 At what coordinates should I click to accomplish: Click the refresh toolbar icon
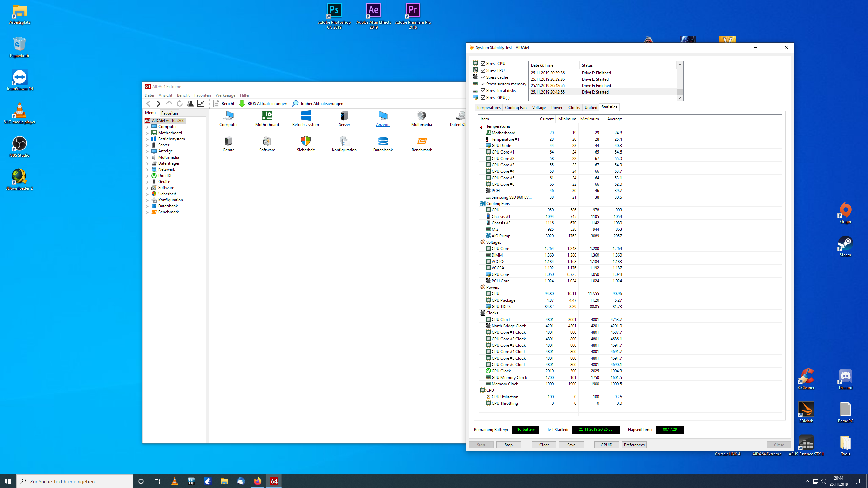(180, 104)
